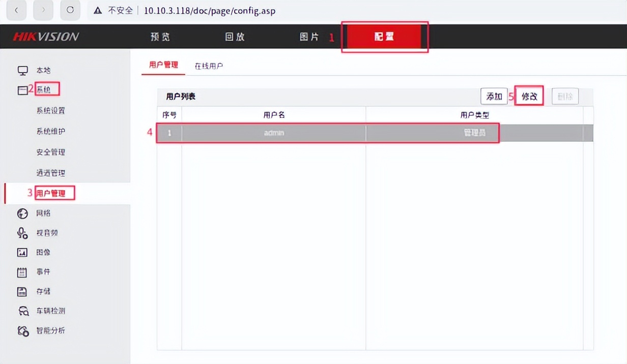This screenshot has height=364, width=627.
Task: Open 视音频 settings via its sidebar icon
Action: pos(22,232)
